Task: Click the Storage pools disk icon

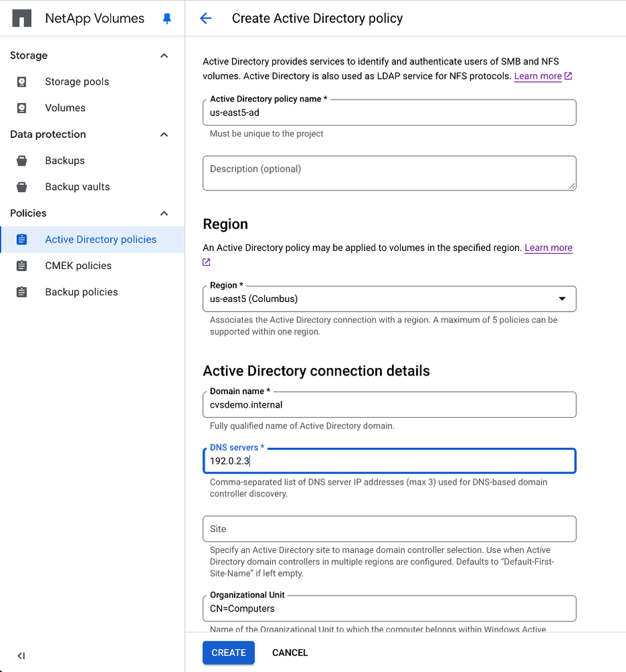Action: coord(22,81)
